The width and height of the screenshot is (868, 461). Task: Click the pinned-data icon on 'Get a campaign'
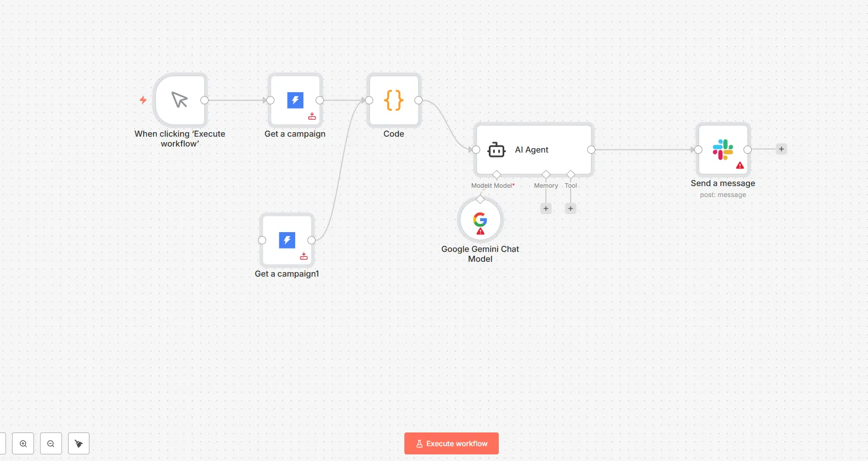click(312, 116)
